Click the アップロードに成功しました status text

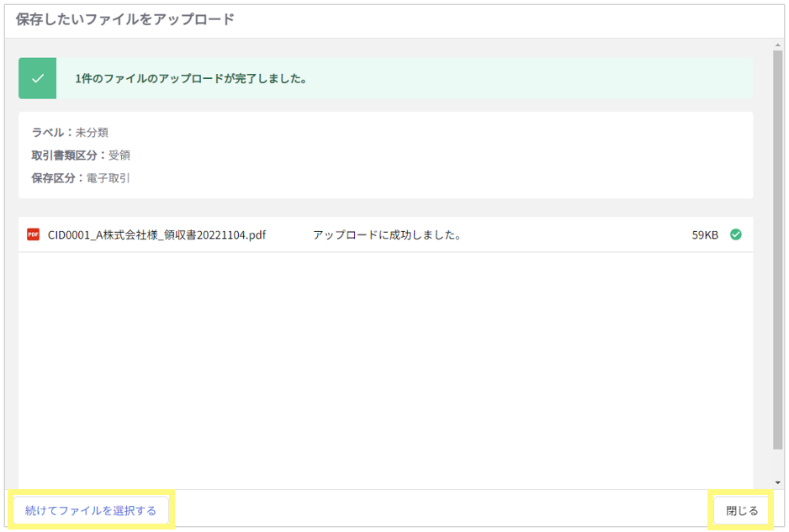[x=388, y=234]
